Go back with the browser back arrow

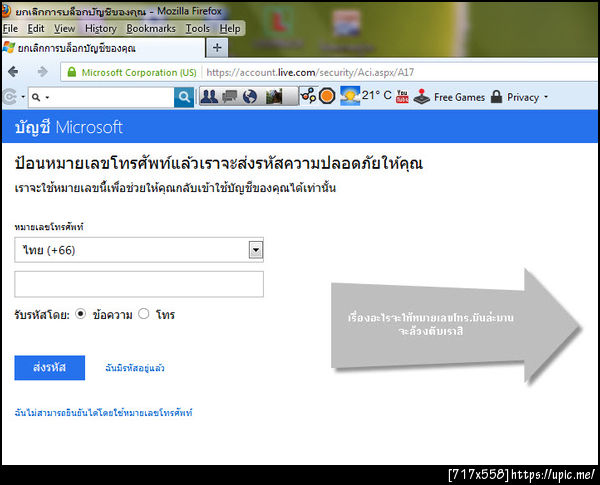(x=13, y=72)
